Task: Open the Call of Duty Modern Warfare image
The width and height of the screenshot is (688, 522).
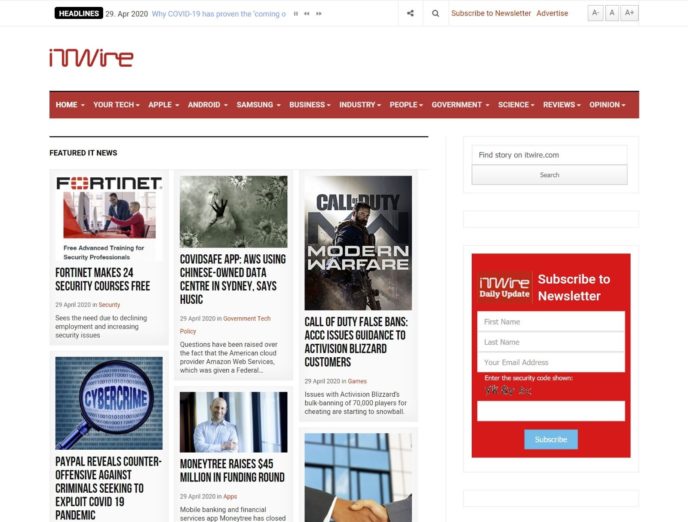Action: point(358,243)
